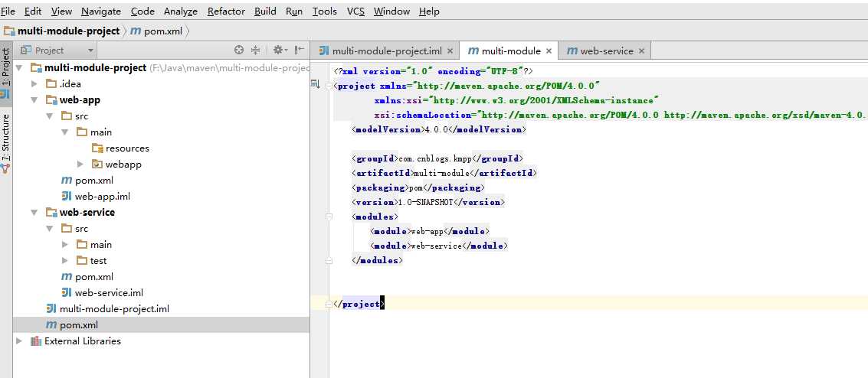This screenshot has width=868, height=378.
Task: Click the test folder icon
Action: [82, 260]
